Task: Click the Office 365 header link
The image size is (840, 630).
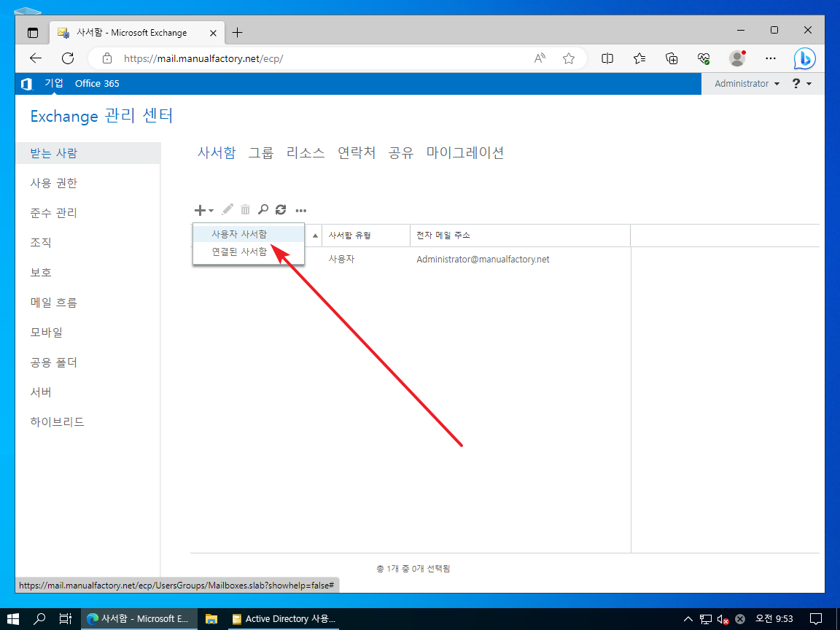Action: click(97, 84)
